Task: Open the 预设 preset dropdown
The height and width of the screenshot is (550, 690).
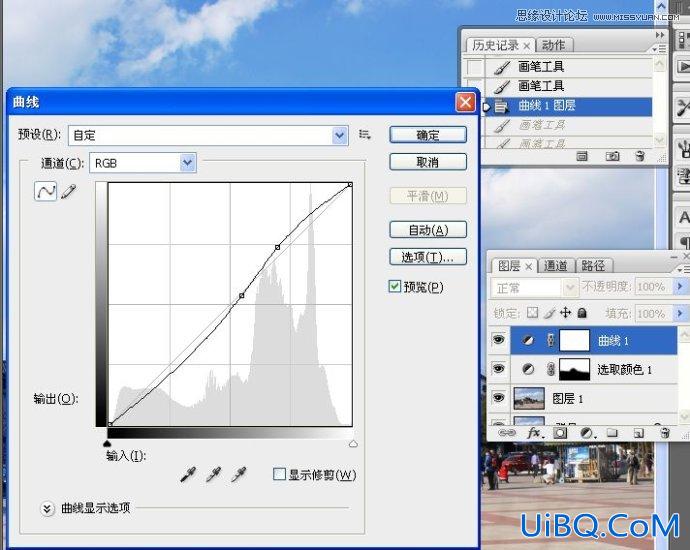Action: click(x=339, y=135)
